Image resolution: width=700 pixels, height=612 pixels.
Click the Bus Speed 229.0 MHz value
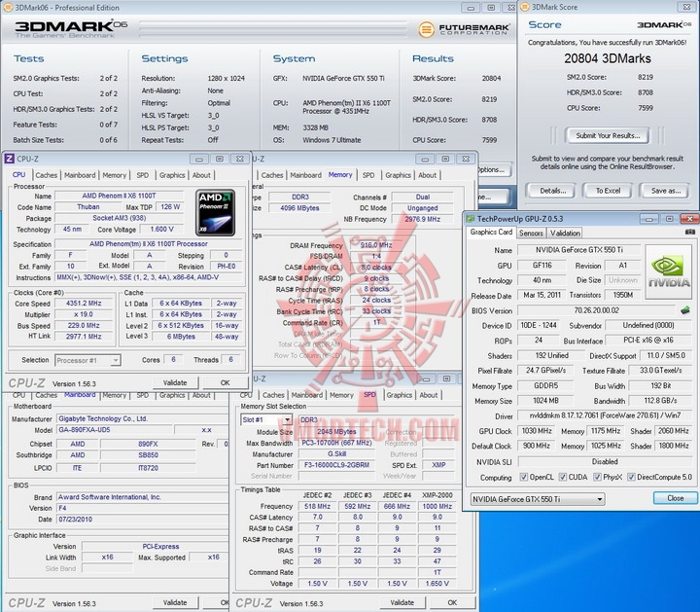click(84, 326)
